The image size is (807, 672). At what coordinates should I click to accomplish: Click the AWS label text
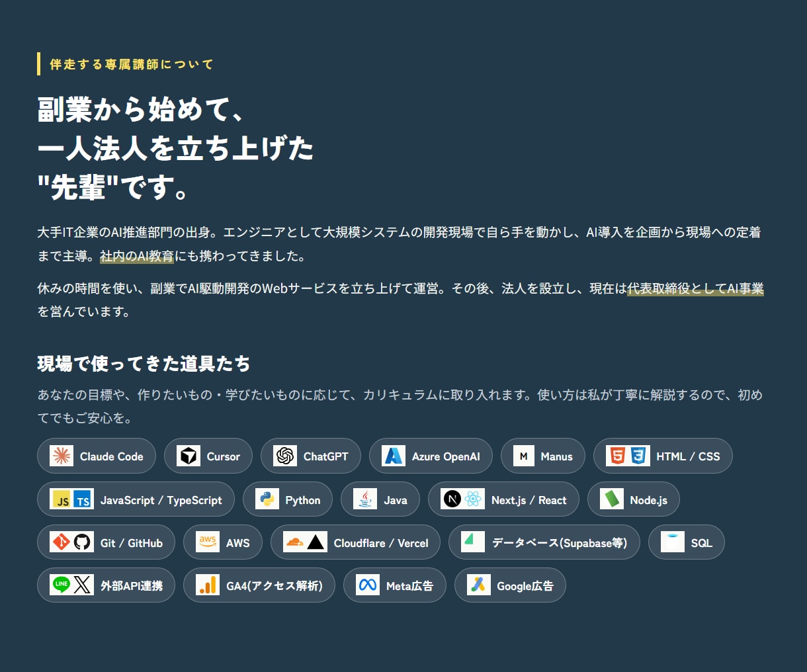[238, 543]
